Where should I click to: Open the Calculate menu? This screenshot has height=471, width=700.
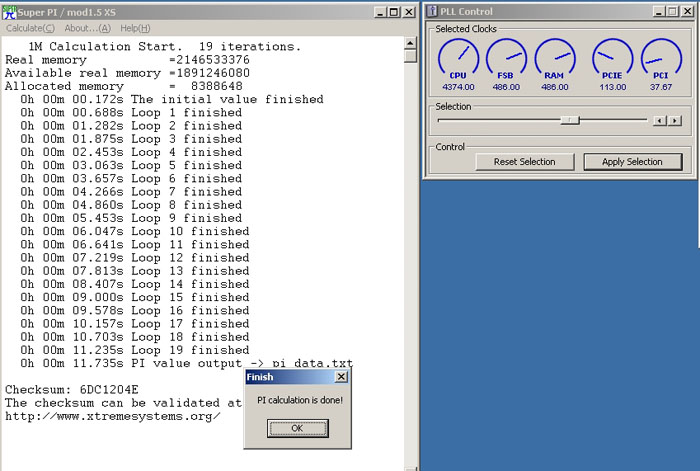(x=30, y=28)
